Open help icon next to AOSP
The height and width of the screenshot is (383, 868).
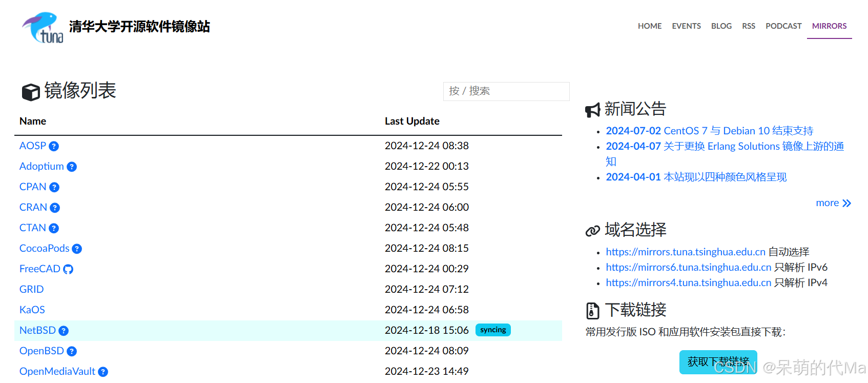click(54, 146)
